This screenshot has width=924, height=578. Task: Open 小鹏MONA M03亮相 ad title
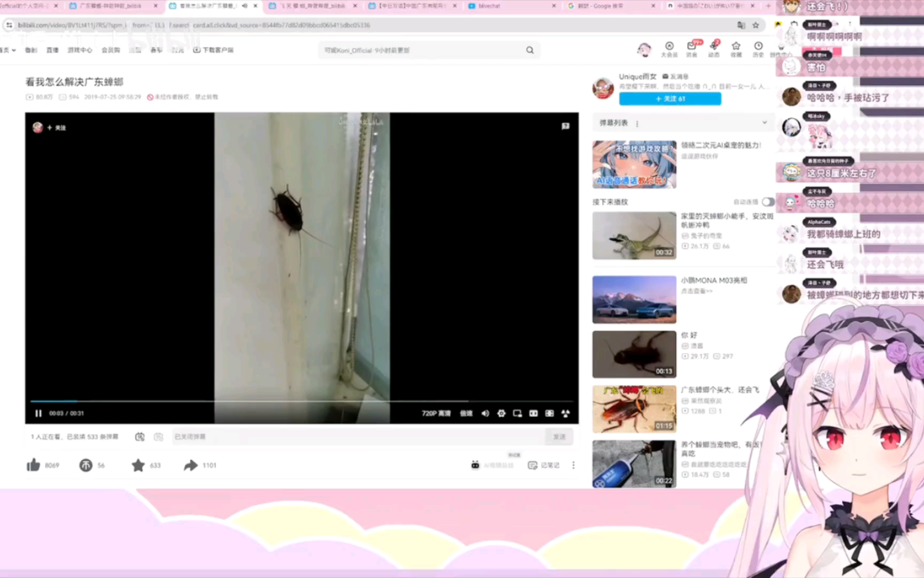point(714,280)
